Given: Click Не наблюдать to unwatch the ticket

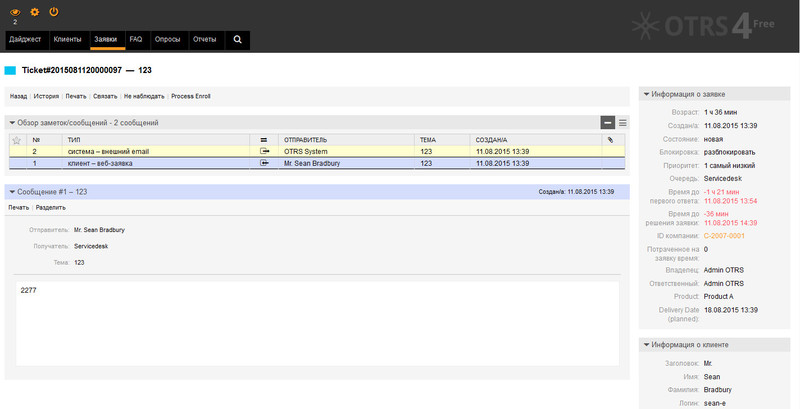Looking at the screenshot, I should click(144, 96).
